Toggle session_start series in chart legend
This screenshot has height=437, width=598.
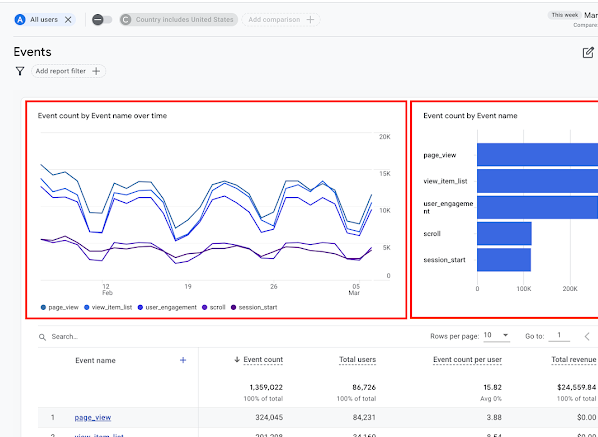(x=254, y=307)
